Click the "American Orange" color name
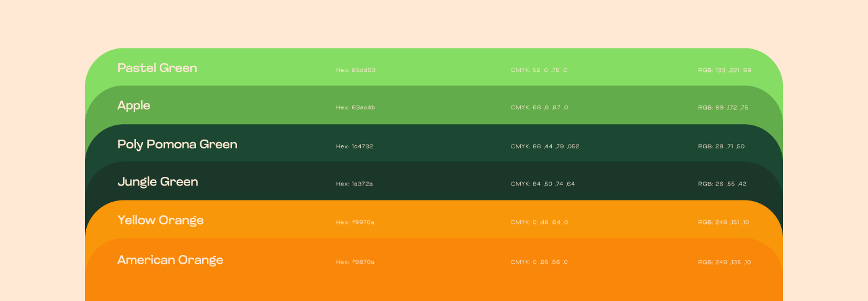 coord(170,260)
